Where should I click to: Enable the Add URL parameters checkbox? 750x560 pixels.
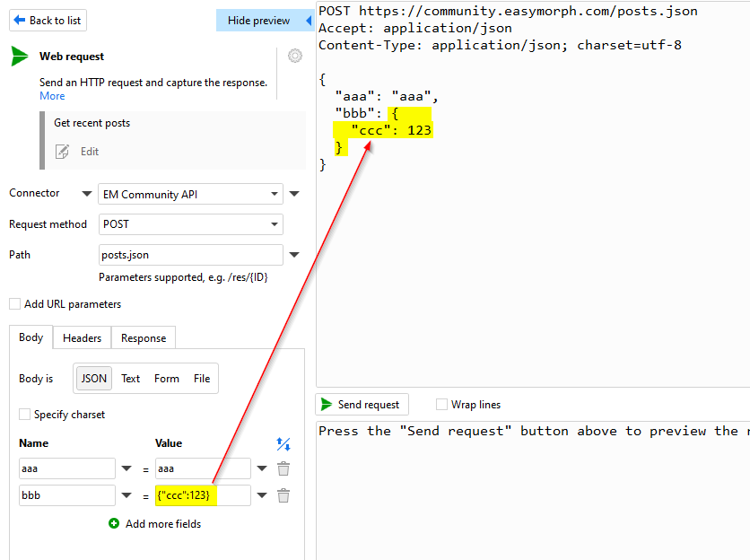coord(14,303)
